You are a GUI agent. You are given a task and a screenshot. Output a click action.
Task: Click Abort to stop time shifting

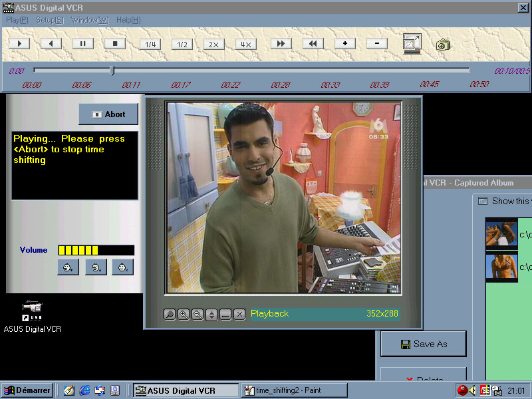pyautogui.click(x=108, y=114)
